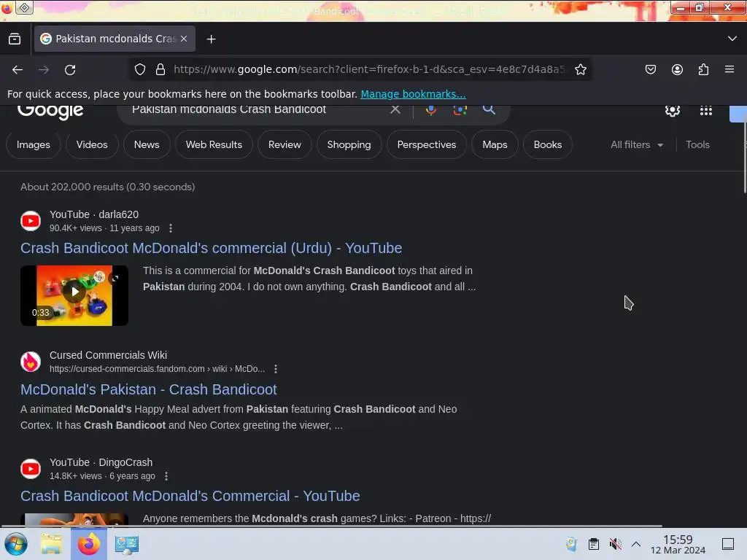
Task: Save page to Pocket
Action: pos(650,69)
